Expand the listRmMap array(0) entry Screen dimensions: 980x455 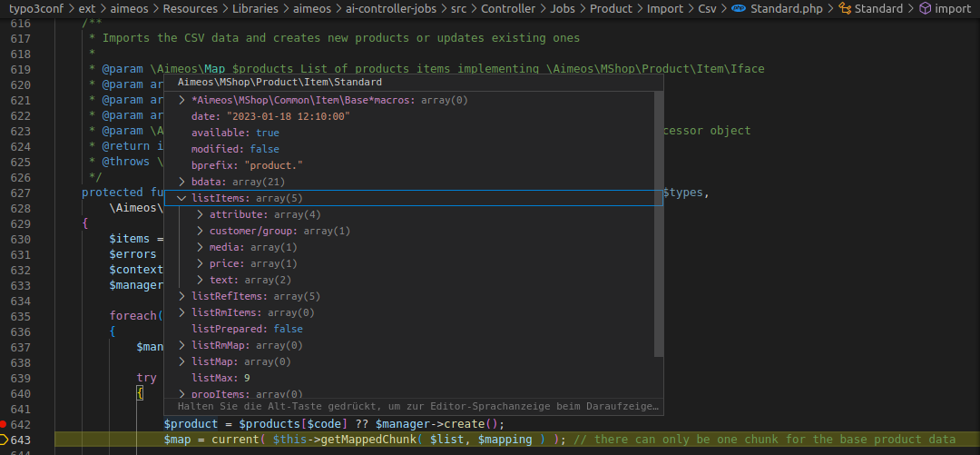(x=181, y=345)
